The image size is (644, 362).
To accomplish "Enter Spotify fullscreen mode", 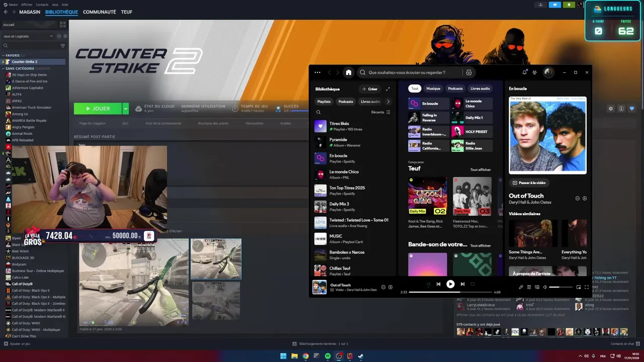I will pos(587,287).
